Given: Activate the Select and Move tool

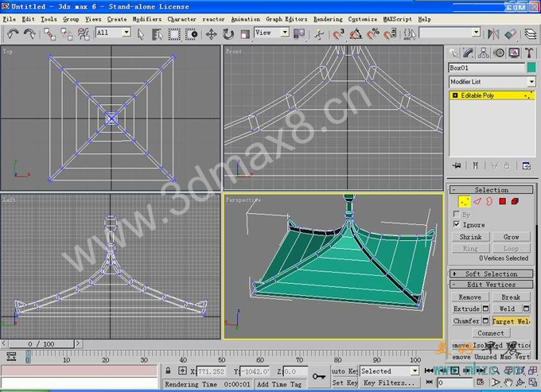Looking at the screenshot, I should (211, 34).
